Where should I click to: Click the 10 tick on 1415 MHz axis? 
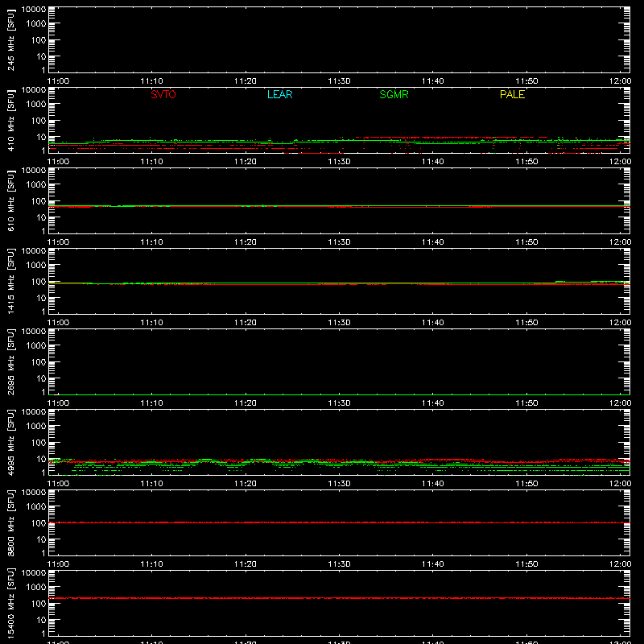click(x=41, y=298)
